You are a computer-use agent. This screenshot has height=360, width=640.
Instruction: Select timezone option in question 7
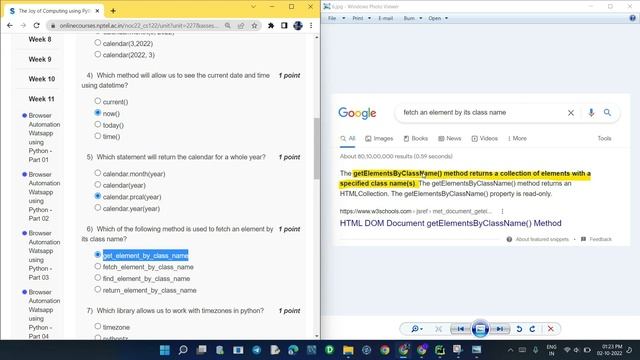[98, 326]
